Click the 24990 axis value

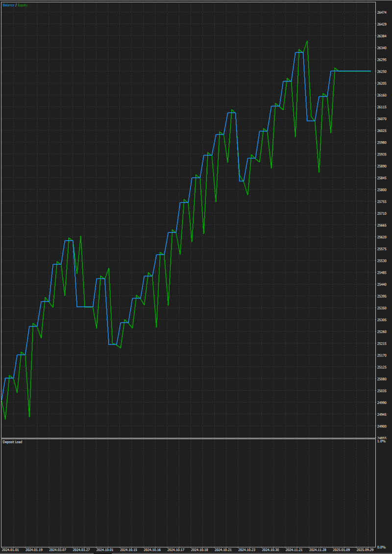pos(381,403)
